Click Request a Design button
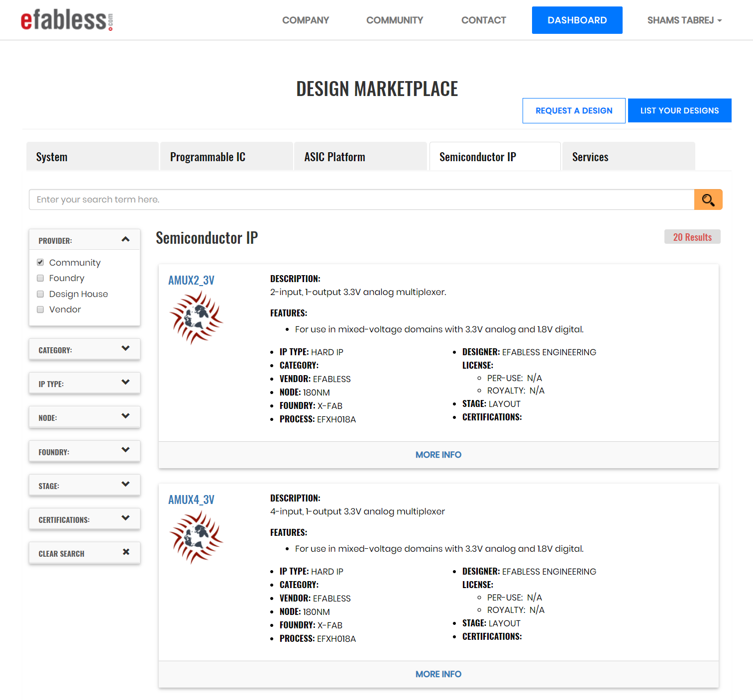753x700 pixels. (x=574, y=110)
